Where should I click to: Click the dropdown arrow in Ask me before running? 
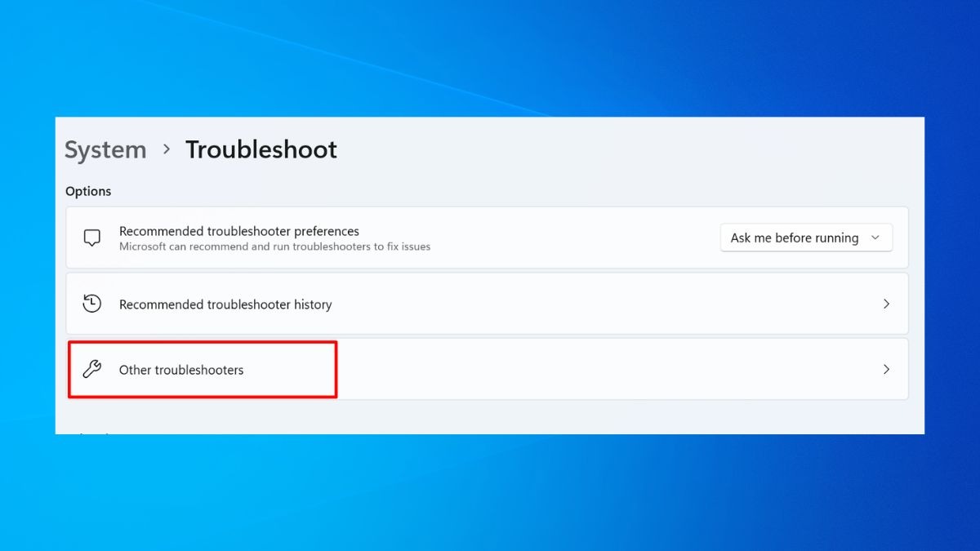(875, 238)
